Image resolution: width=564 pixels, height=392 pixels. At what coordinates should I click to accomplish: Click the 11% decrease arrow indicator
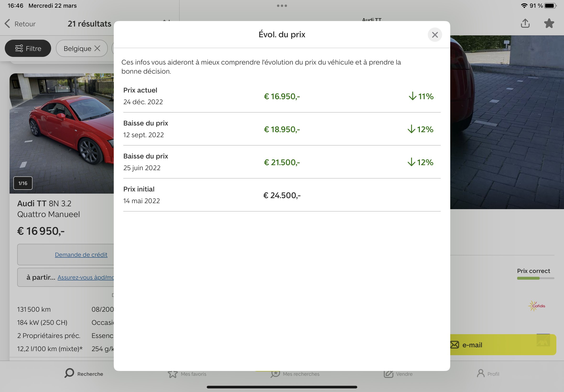click(421, 96)
